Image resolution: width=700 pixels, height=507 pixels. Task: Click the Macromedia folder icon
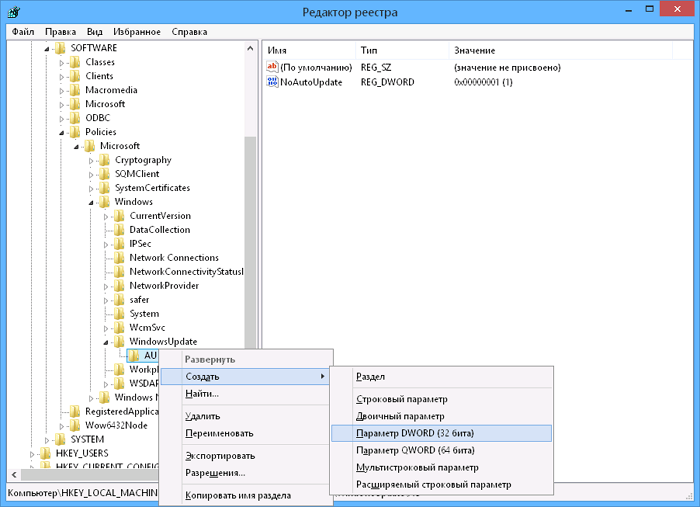point(75,90)
